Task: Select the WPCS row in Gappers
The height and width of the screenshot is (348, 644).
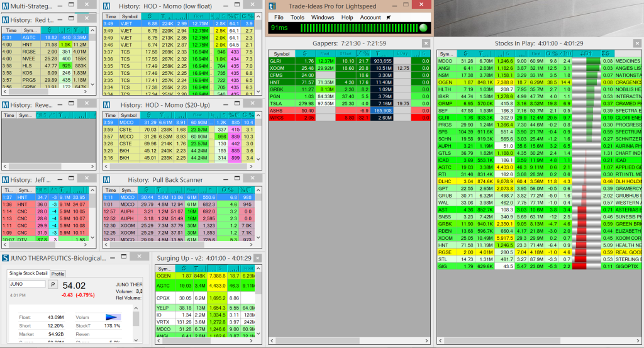Action: (x=350, y=118)
